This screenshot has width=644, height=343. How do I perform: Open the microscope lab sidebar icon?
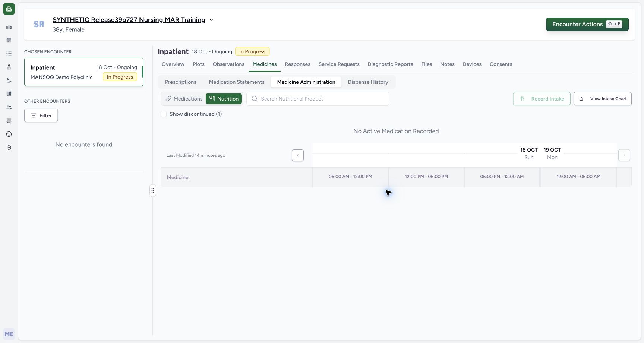[9, 80]
